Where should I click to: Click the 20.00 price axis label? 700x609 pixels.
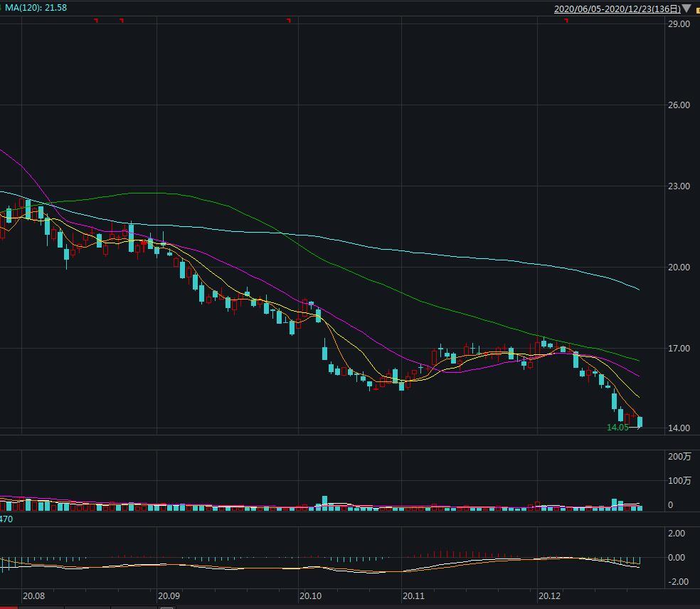[x=679, y=267]
